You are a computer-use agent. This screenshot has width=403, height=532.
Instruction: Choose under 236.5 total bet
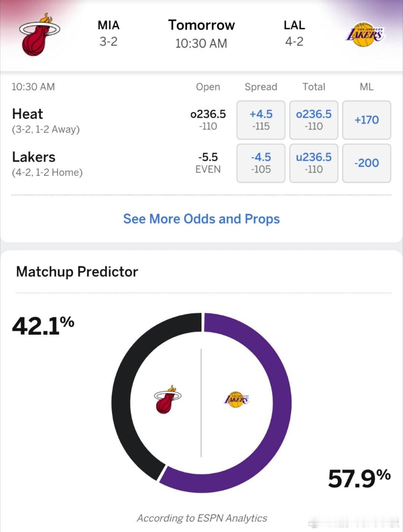point(313,163)
